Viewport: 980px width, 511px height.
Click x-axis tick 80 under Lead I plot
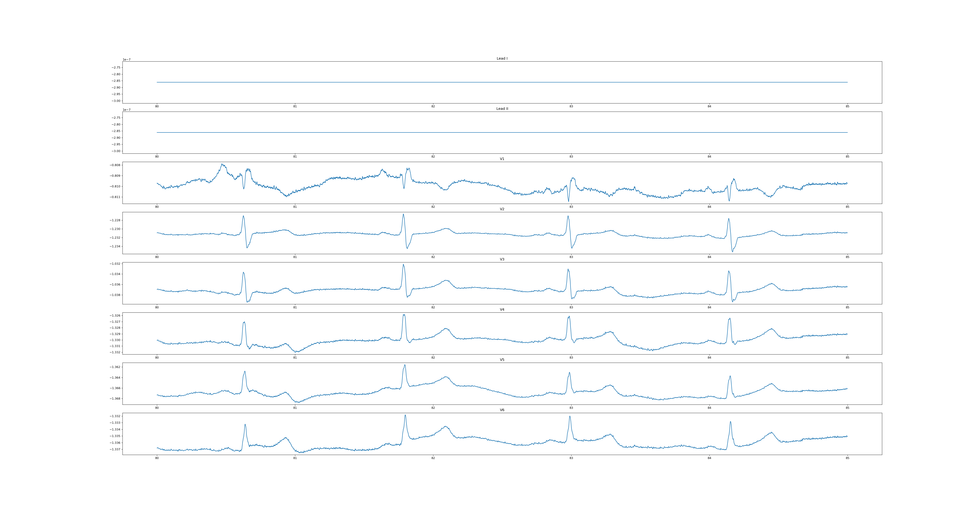coord(157,106)
